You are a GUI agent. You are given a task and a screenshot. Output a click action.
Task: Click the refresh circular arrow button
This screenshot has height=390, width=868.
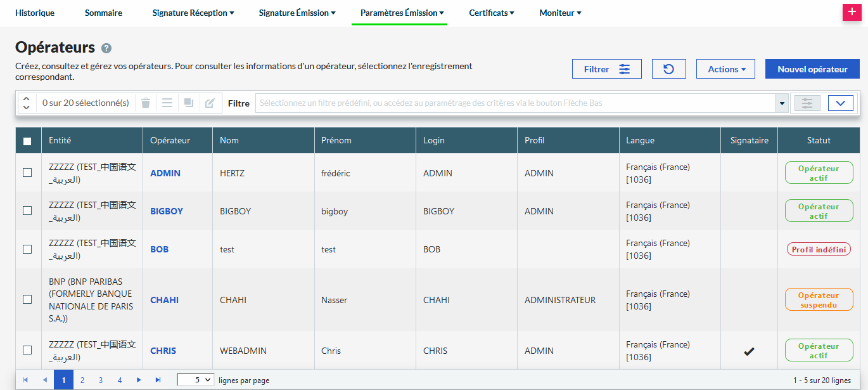point(668,69)
